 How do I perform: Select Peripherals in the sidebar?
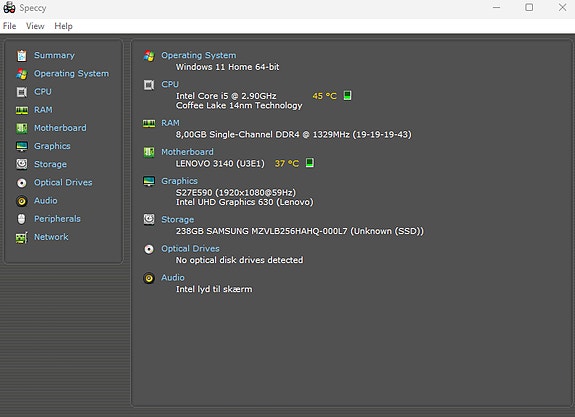pos(57,219)
